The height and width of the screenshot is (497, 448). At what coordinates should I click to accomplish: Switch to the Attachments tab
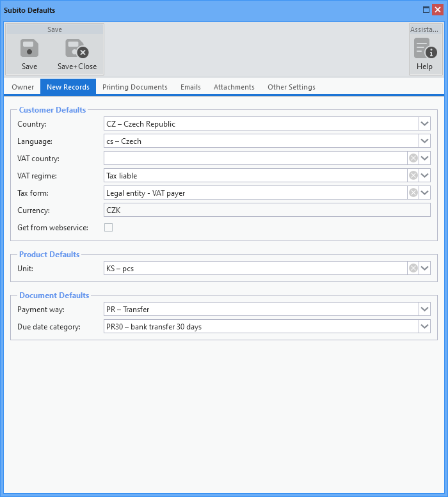234,87
